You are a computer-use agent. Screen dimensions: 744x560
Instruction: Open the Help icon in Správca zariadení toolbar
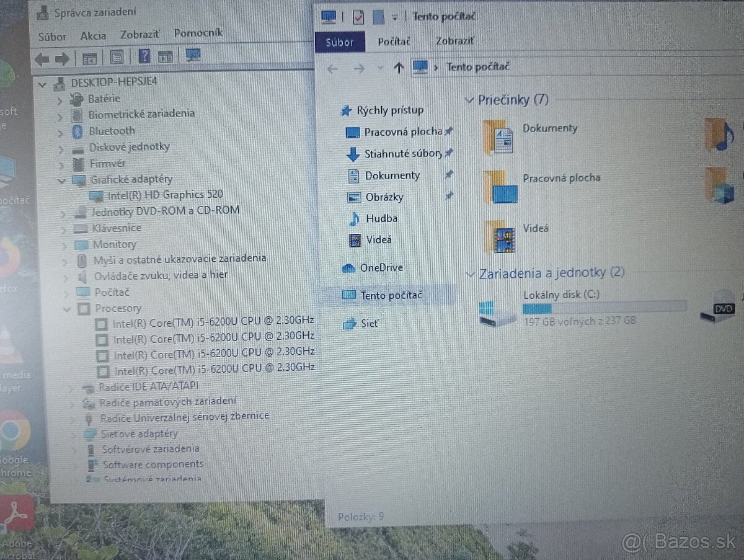pos(144,56)
